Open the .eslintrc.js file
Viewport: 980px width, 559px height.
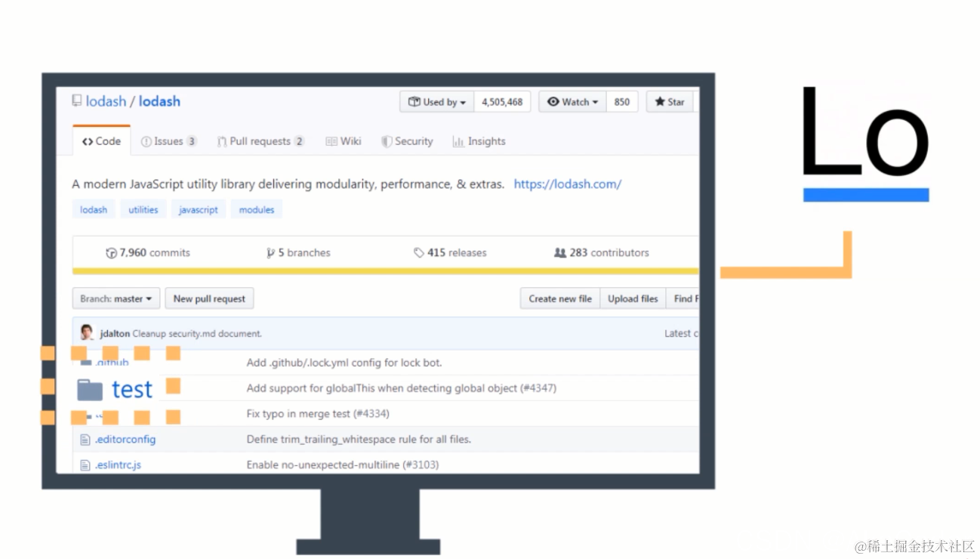[x=118, y=465]
